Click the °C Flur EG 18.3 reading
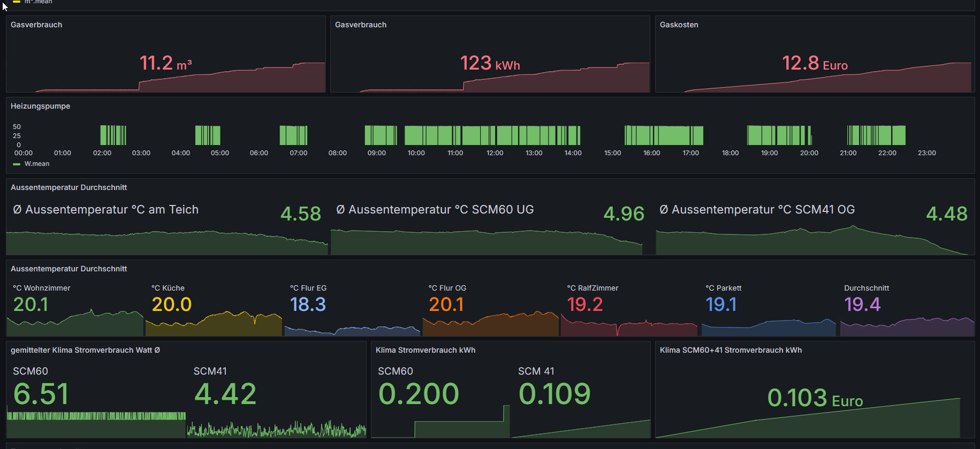Viewport: 980px width, 449px height. pos(308,305)
